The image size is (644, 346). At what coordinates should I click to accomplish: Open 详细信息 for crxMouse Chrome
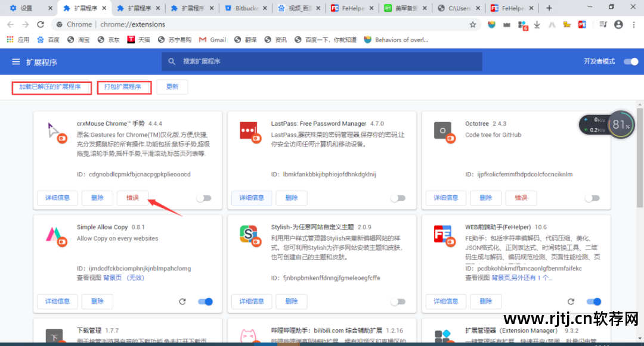57,198
